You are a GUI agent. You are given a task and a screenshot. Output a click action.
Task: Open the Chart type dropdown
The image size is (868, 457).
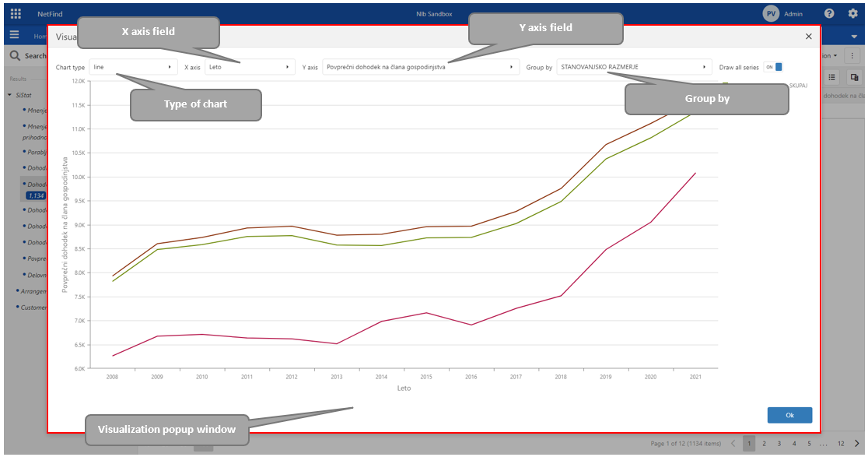click(133, 68)
